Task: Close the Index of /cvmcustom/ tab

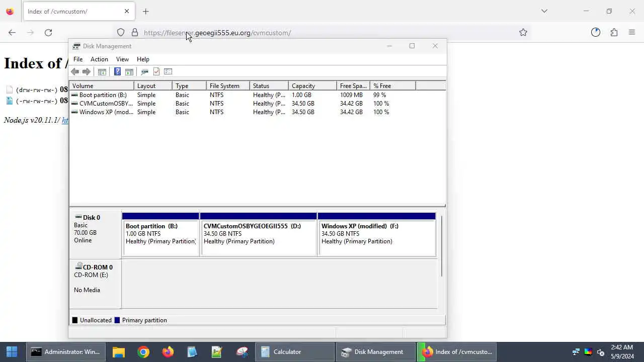Action: point(127,11)
